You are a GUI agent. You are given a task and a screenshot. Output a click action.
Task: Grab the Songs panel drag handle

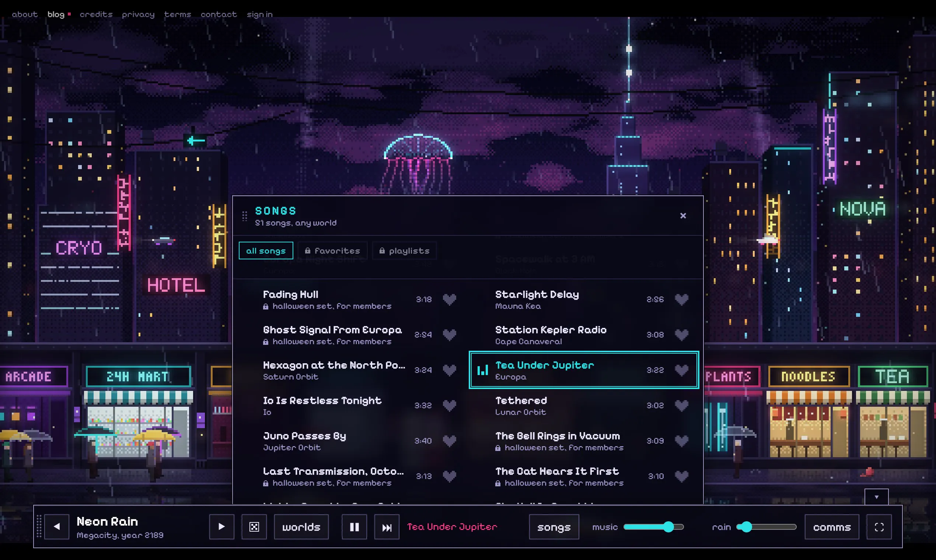(x=245, y=216)
